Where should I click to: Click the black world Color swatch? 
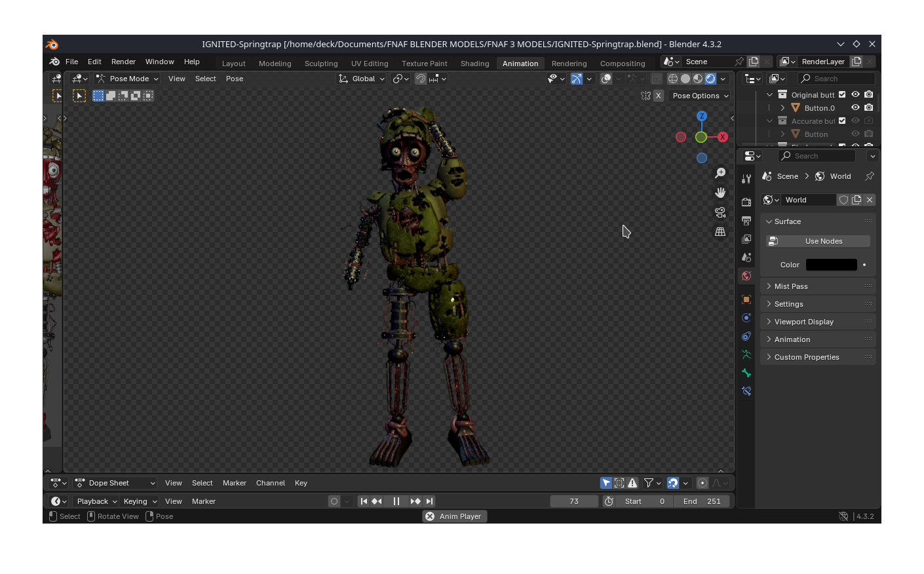tap(831, 265)
